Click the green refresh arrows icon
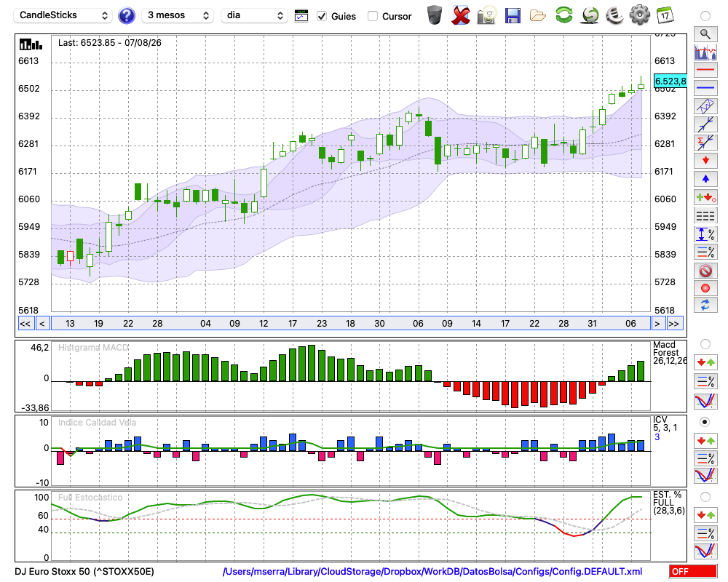Image resolution: width=728 pixels, height=582 pixels. (x=563, y=15)
